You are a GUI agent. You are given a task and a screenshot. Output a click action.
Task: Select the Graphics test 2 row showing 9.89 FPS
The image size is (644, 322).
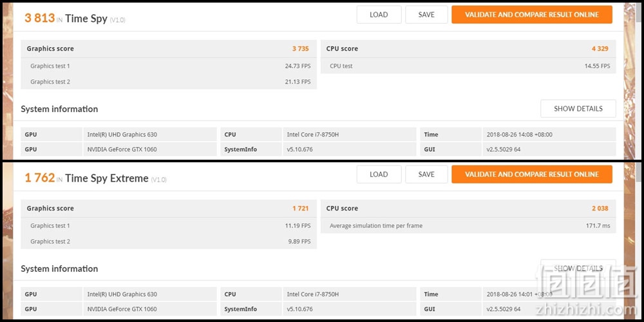[169, 241]
